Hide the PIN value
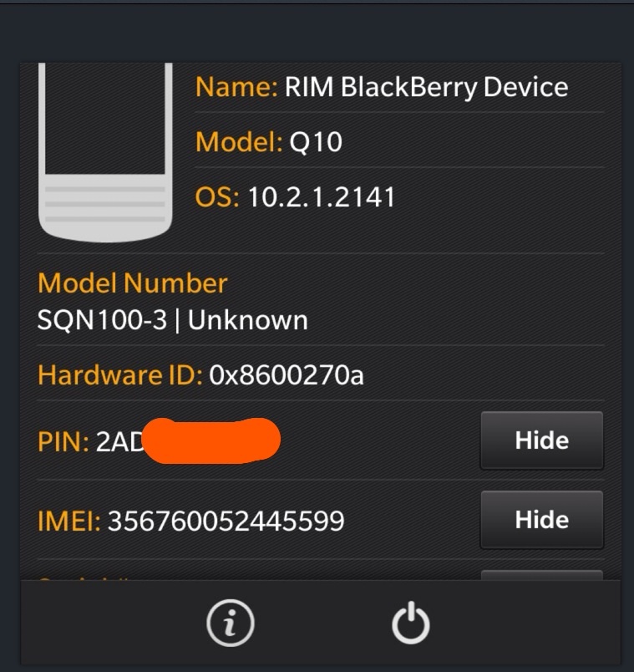 tap(542, 440)
